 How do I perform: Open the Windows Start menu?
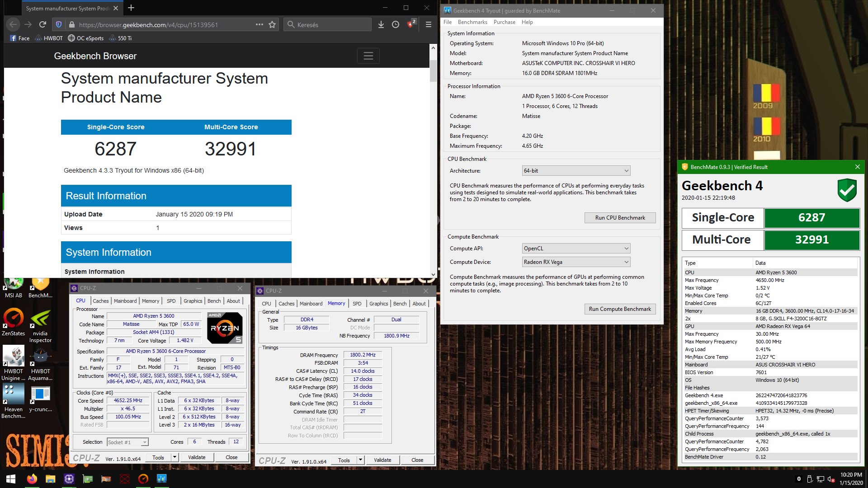click(x=11, y=479)
